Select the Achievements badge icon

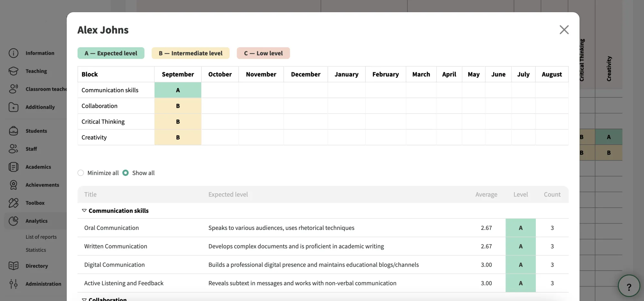[x=14, y=185]
